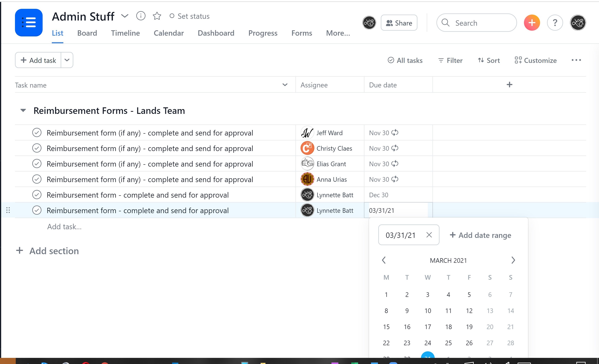Star the Admin Stuff project
The image size is (599, 364).
point(157,16)
